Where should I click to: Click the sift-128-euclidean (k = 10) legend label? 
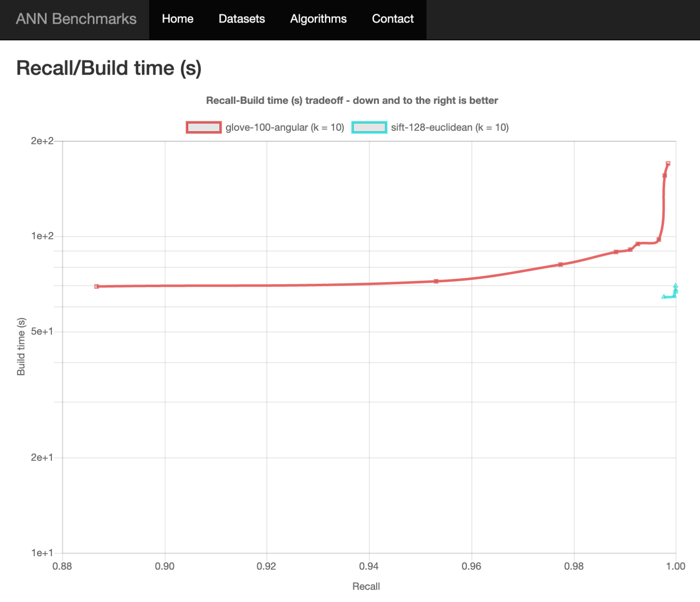[x=450, y=127]
